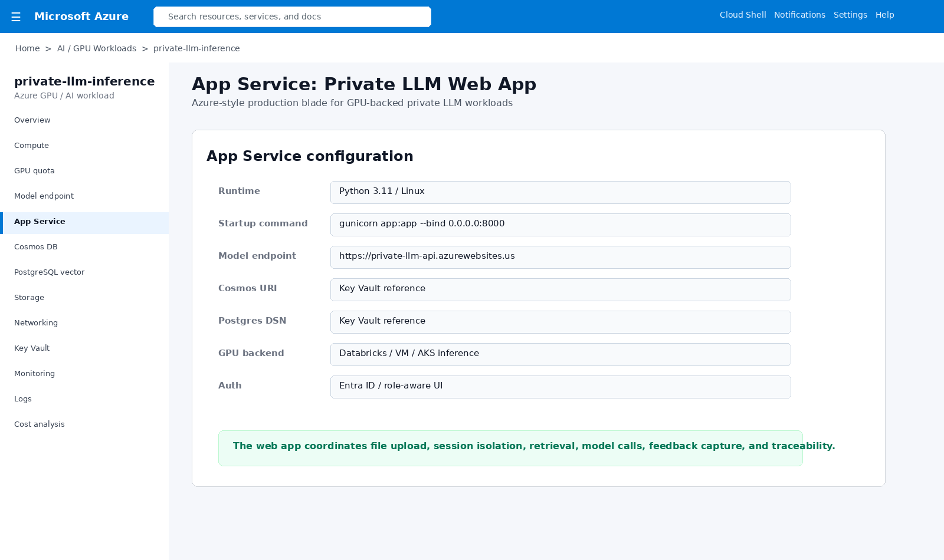Go to Home breadcrumb
Image resolution: width=944 pixels, height=560 pixels.
click(28, 48)
